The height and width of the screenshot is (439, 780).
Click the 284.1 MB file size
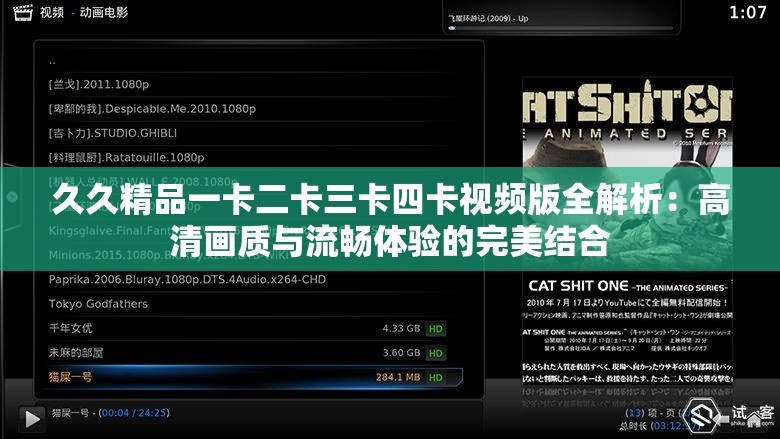[397, 377]
